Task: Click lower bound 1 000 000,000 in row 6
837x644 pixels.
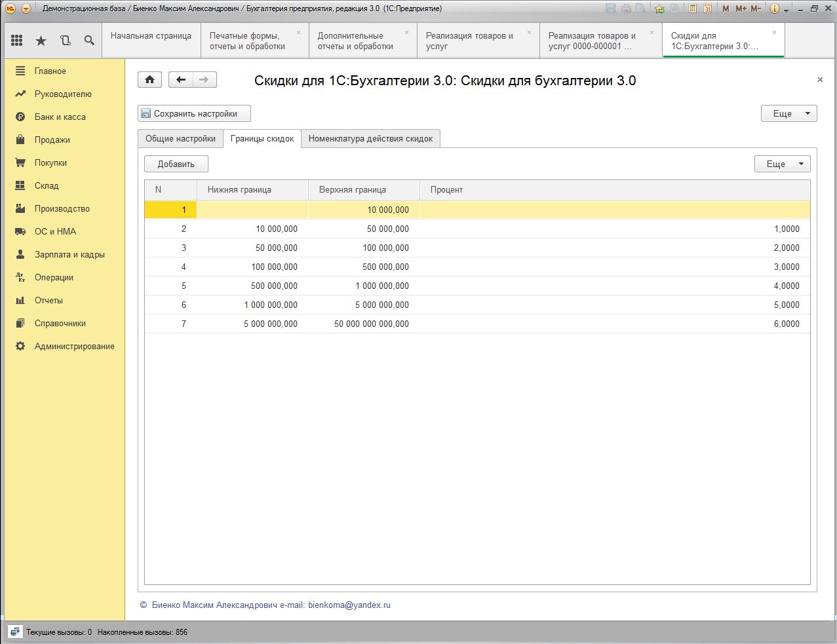Action: click(x=252, y=305)
